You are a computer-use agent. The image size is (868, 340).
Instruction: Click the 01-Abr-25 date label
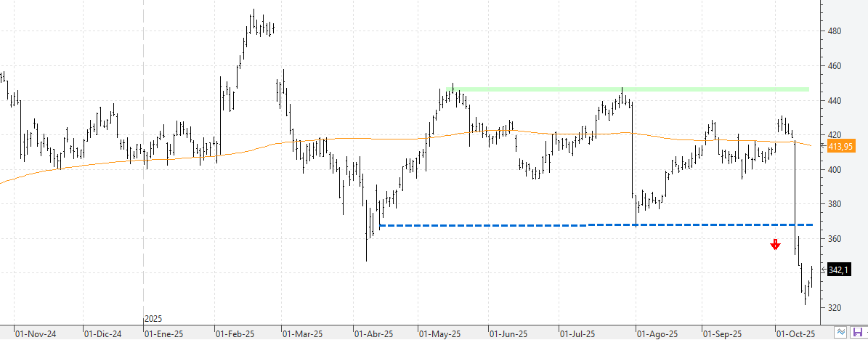click(x=372, y=334)
